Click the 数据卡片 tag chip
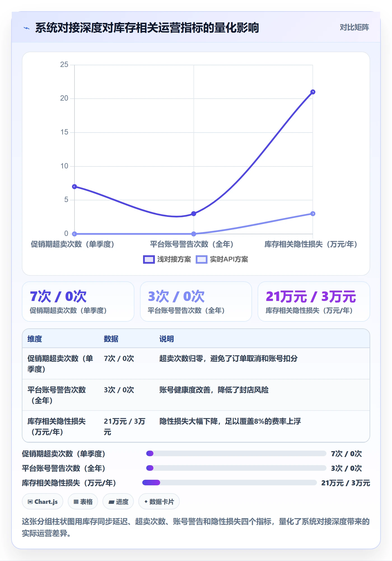Image resolution: width=392 pixels, height=561 pixels. [159, 502]
